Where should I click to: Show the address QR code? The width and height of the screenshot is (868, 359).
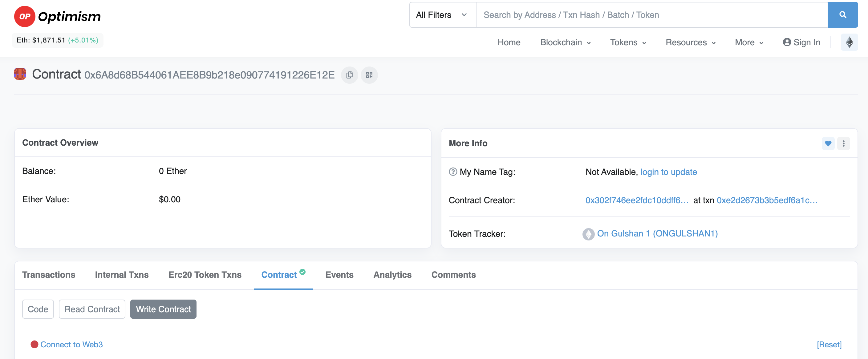click(369, 75)
